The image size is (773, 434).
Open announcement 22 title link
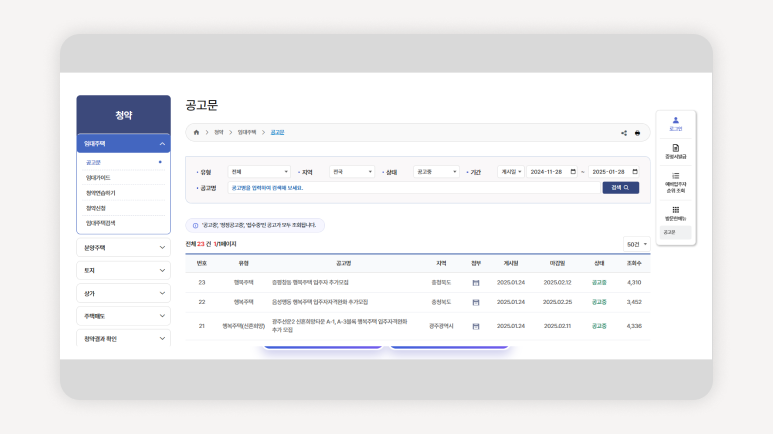320,302
